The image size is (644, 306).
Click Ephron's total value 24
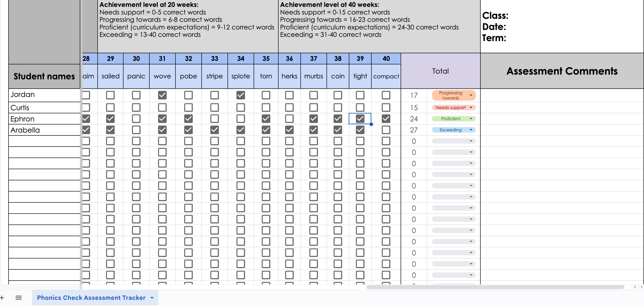click(414, 119)
